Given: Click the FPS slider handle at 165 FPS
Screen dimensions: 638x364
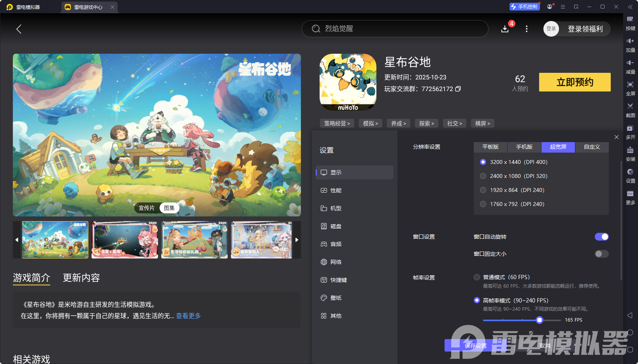Looking at the screenshot, I should (x=540, y=320).
